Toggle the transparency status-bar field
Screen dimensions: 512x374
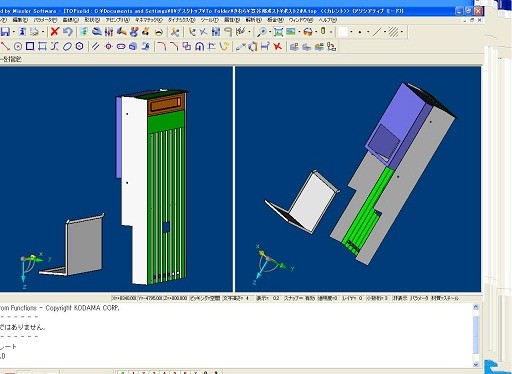[327, 298]
